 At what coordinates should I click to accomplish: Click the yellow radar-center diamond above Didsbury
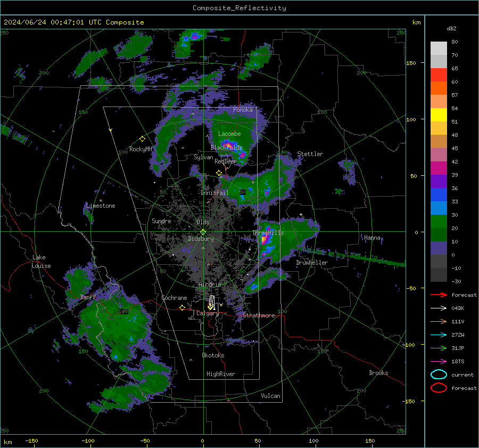203,232
